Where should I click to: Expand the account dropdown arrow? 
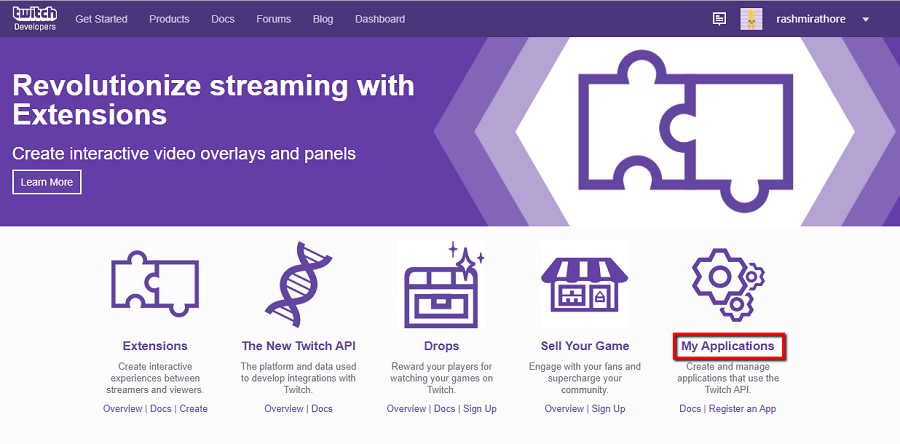point(866,20)
